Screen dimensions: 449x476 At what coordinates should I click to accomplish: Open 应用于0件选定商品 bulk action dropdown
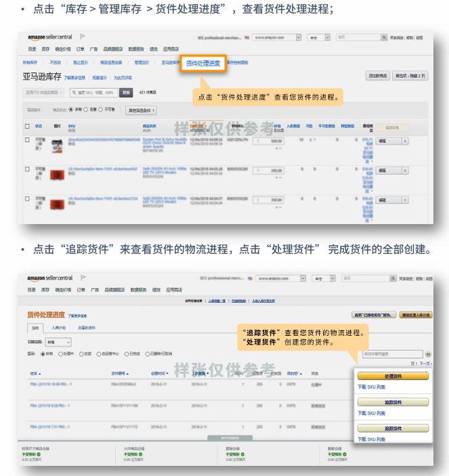(x=43, y=92)
